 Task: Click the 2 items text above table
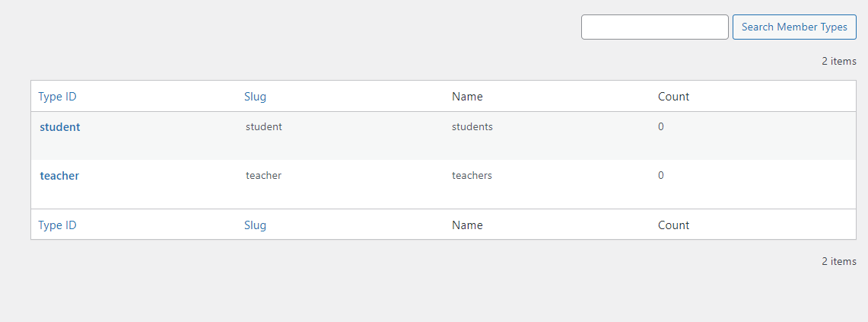click(838, 62)
